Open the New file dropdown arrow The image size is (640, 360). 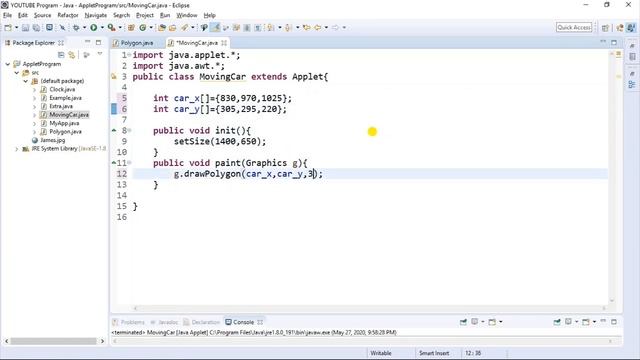[x=16, y=27]
